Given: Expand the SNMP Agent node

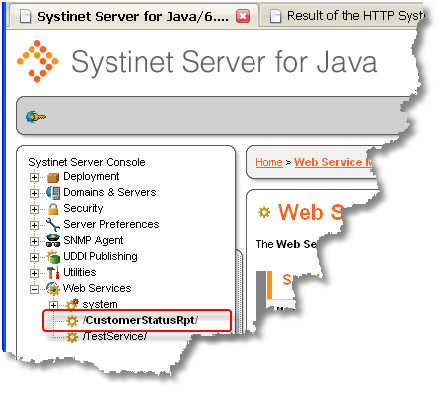Looking at the screenshot, I should (x=34, y=241).
